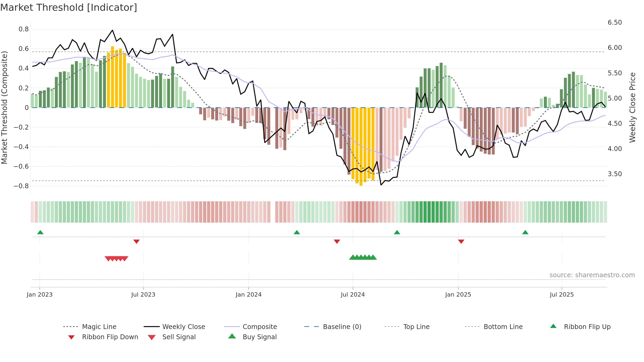Click the source: sharemaestro.com text
The width and height of the screenshot is (644, 362).
(592, 275)
